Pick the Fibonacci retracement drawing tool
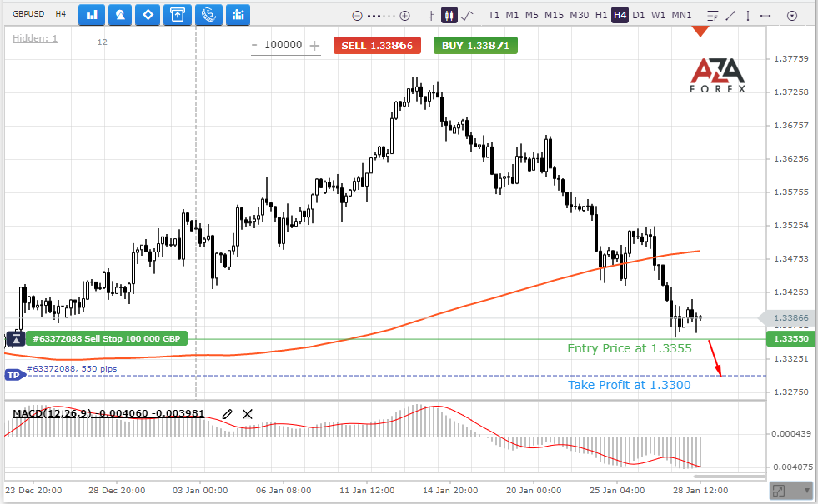 coord(713,16)
